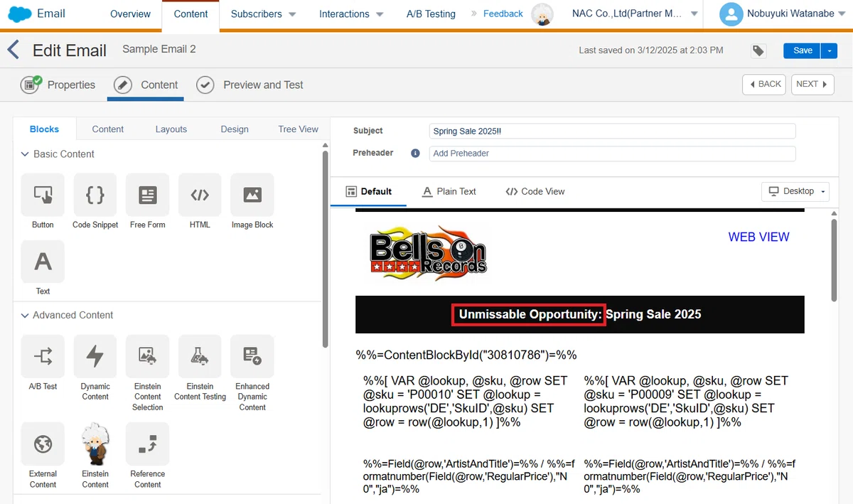This screenshot has height=504, width=853.
Task: Click the tag icon near Save
Action: pyautogui.click(x=758, y=50)
